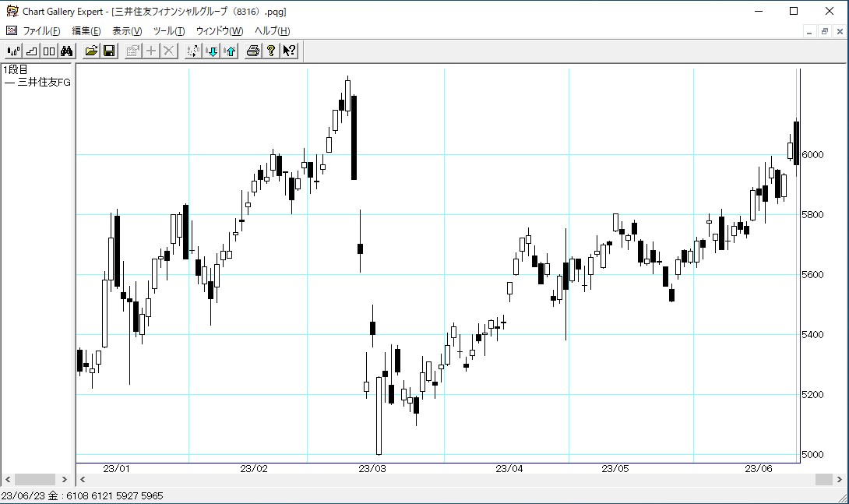This screenshot has height=504, width=849.
Task: Open a file with the folder icon
Action: coord(91,51)
